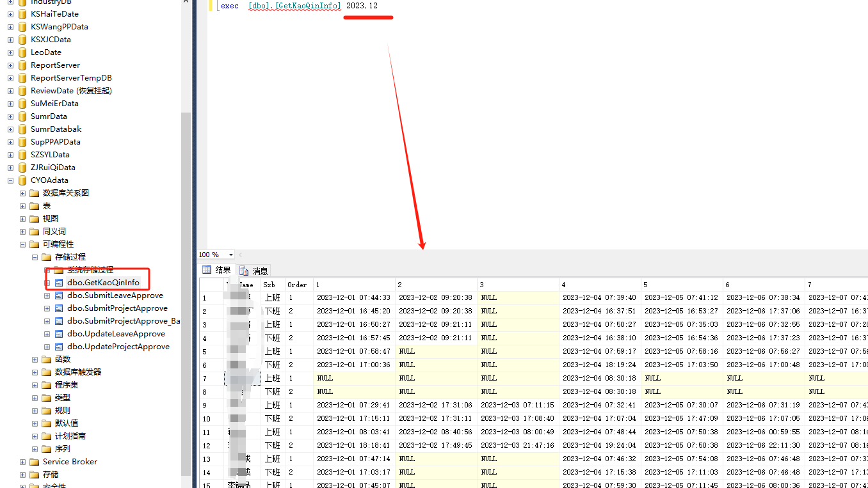Click the 默认值 folder icon
Image resolution: width=868 pixels, height=488 pixels.
[x=47, y=423]
